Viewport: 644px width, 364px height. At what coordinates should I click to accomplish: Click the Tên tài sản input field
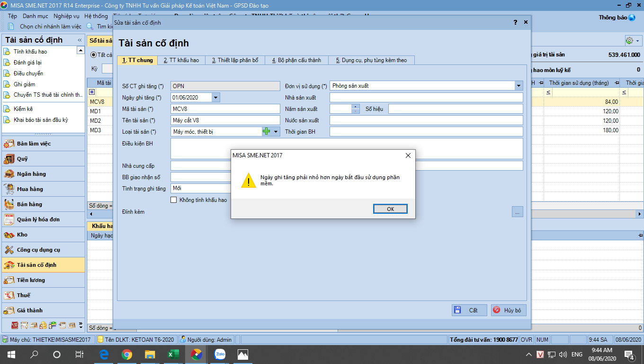(225, 120)
